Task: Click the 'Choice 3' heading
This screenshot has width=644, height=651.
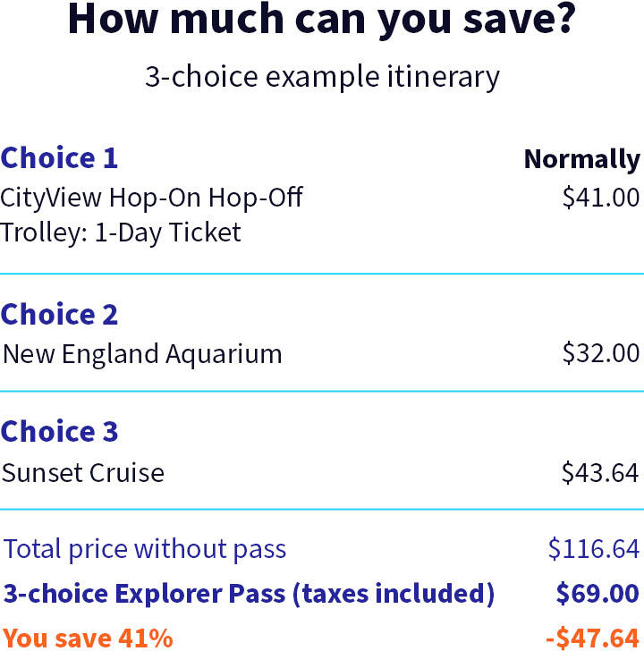Action: coord(59,431)
